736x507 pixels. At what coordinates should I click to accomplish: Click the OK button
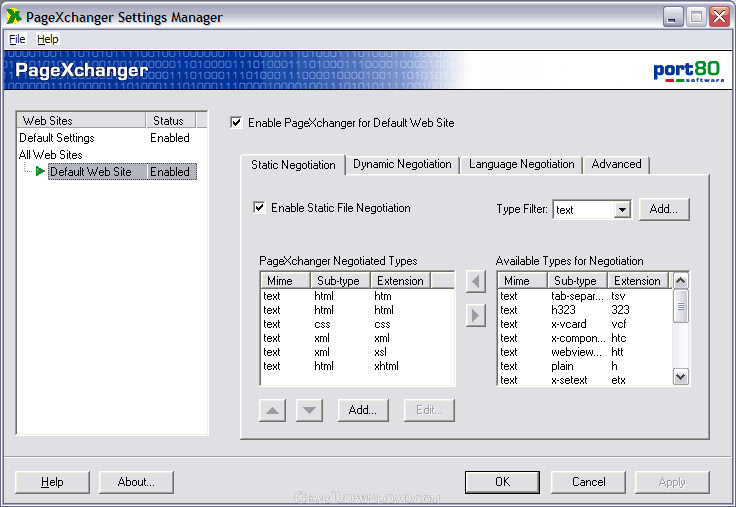502,482
